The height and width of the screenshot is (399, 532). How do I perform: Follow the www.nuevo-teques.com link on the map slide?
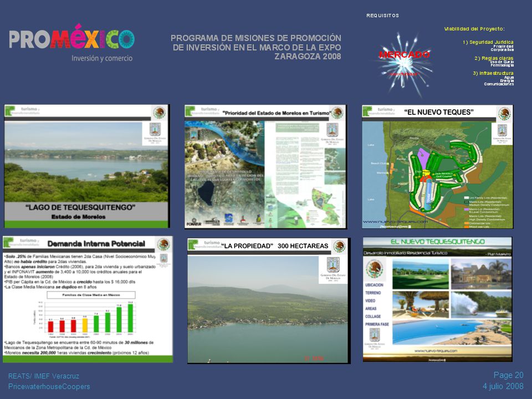pyautogui.click(x=395, y=222)
